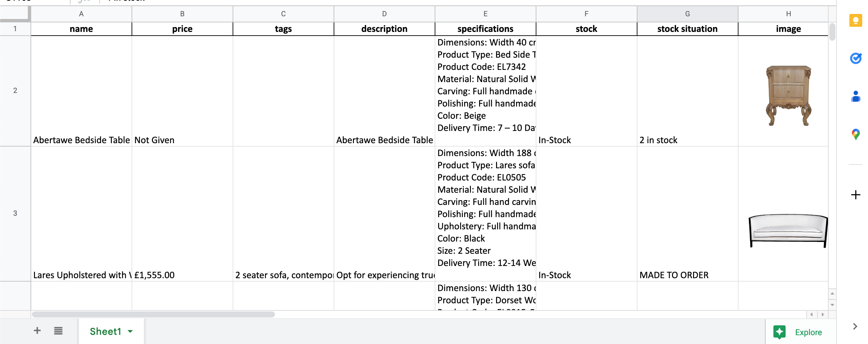Open the all sheets list icon
868x344 pixels.
click(58, 330)
